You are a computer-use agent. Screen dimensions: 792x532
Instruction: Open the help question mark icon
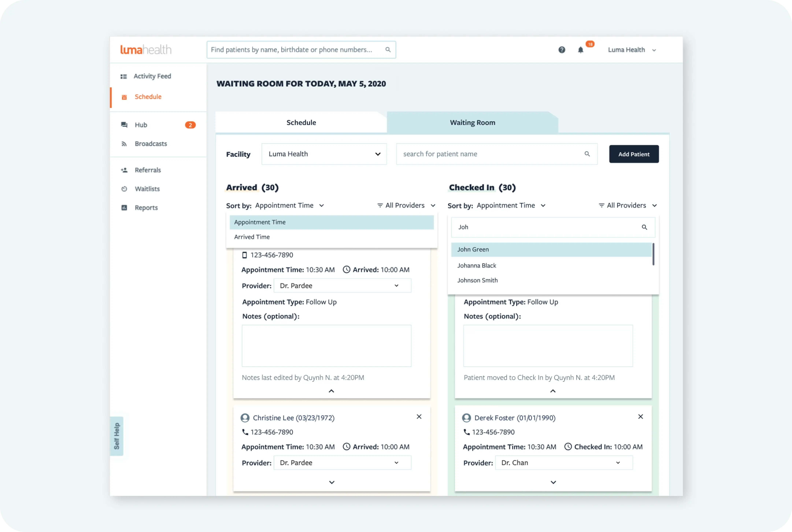562,50
